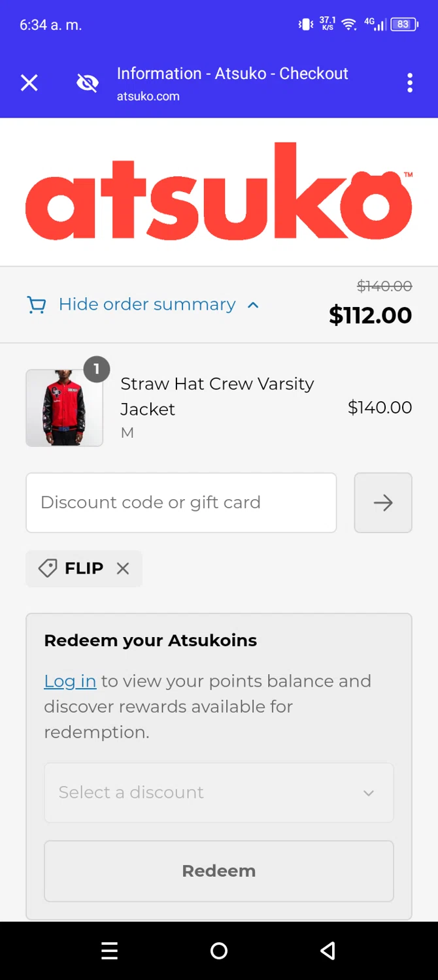Tap the FLIP discount tag icon
Image resolution: width=438 pixels, height=980 pixels.
point(48,568)
